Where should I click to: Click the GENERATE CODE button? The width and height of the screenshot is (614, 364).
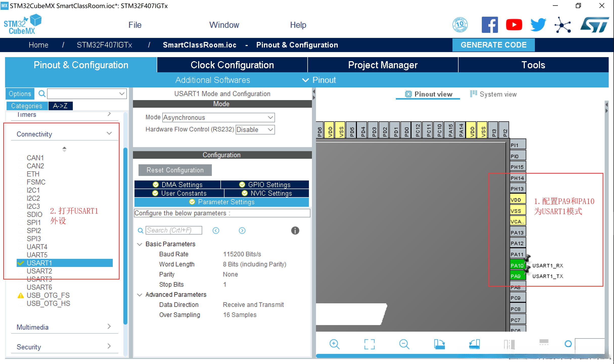click(x=493, y=45)
